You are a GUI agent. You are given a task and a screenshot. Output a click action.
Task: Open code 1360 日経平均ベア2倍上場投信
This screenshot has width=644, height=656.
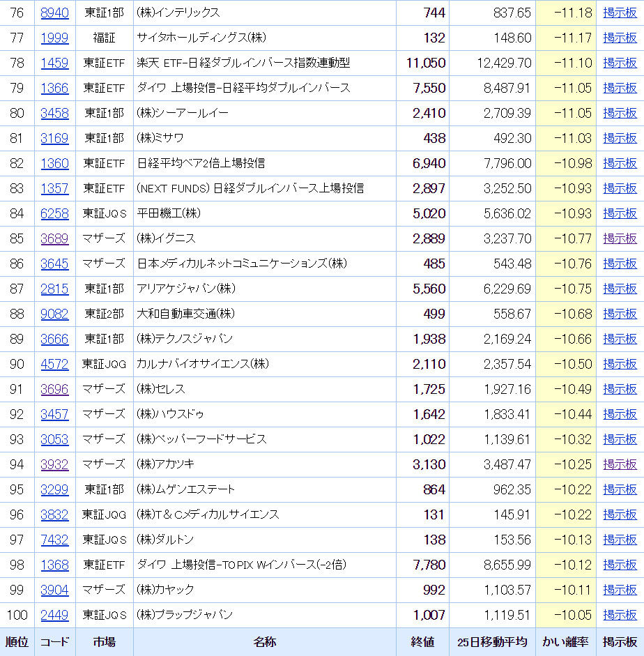coord(54,164)
